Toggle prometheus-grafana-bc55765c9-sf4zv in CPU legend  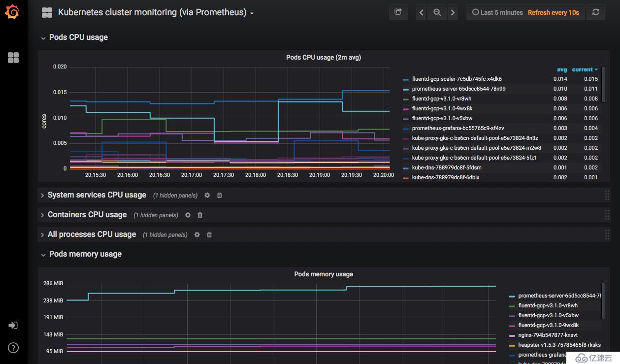(x=458, y=128)
